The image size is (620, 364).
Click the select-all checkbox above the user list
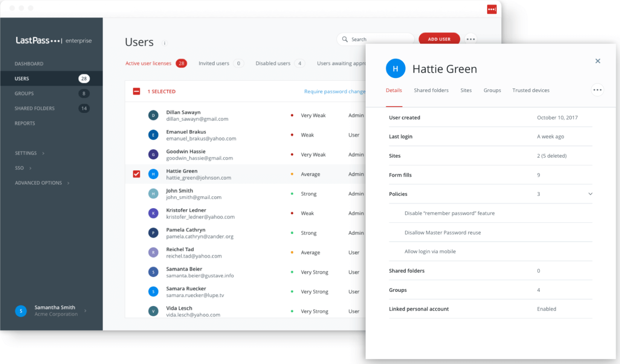(136, 91)
